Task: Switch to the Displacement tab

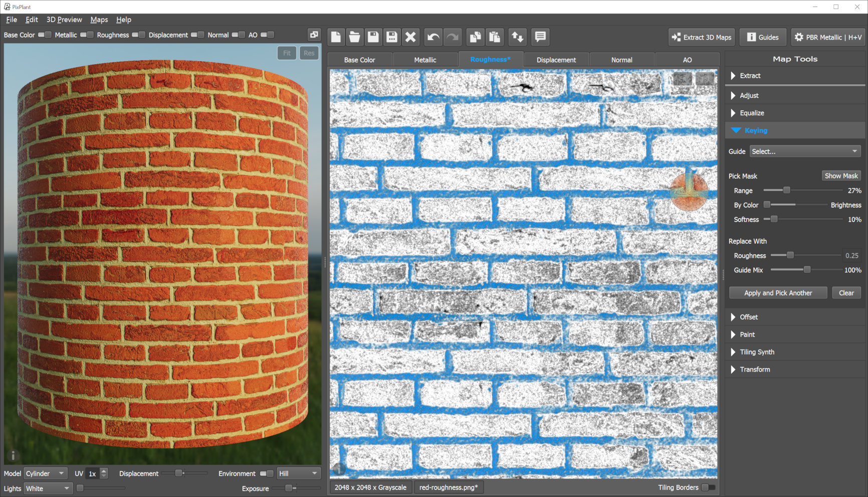Action: tap(556, 60)
